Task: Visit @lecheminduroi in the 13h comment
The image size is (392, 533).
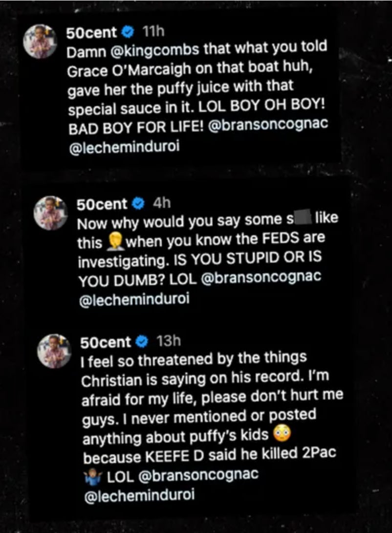Action: [x=139, y=495]
